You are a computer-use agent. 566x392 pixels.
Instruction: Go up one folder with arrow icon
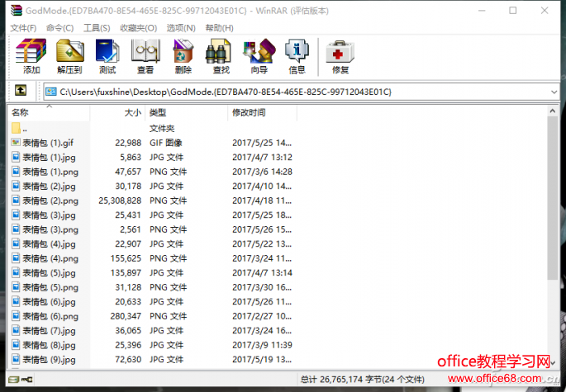pyautogui.click(x=21, y=90)
